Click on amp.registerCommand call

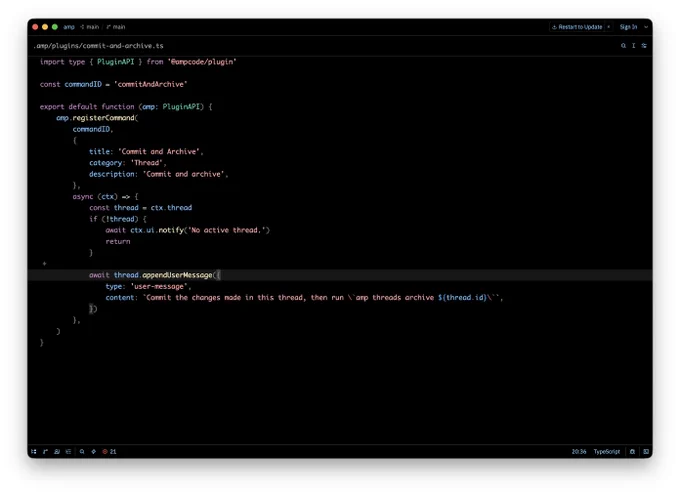point(97,118)
